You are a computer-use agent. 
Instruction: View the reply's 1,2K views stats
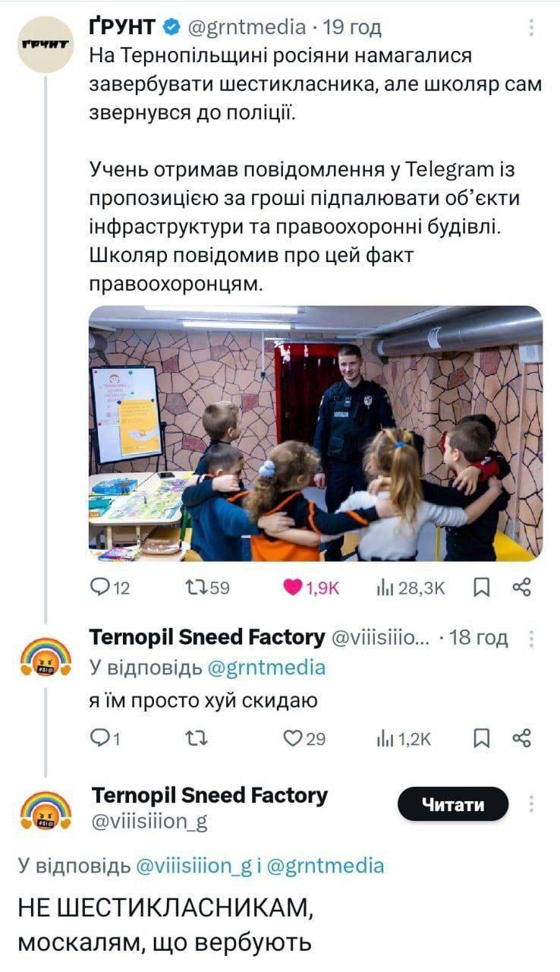pyautogui.click(x=404, y=738)
